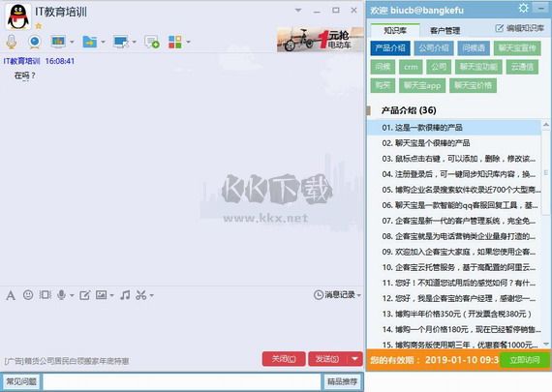The image size is (552, 392).
Task: Click the 常见问题 button
Action: click(x=21, y=381)
